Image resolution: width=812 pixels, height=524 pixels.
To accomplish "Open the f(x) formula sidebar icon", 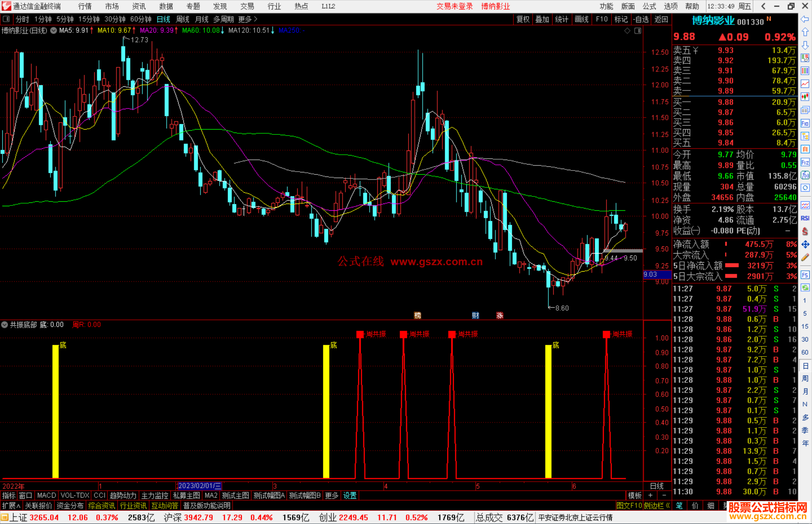I will tap(805, 175).
